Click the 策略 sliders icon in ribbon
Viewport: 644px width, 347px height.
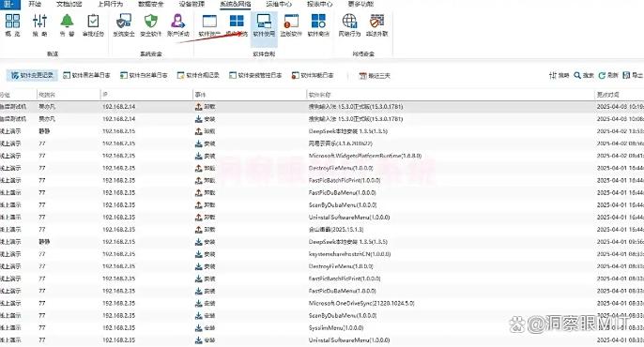tap(39, 24)
